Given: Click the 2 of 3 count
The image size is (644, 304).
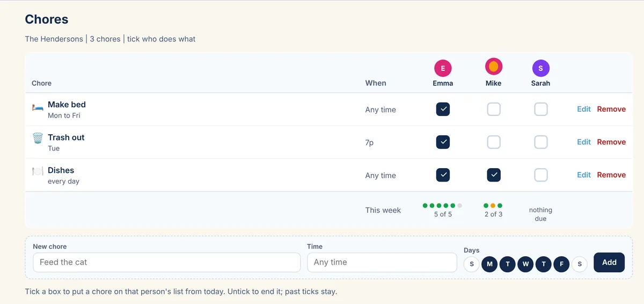Looking at the screenshot, I should 493,214.
